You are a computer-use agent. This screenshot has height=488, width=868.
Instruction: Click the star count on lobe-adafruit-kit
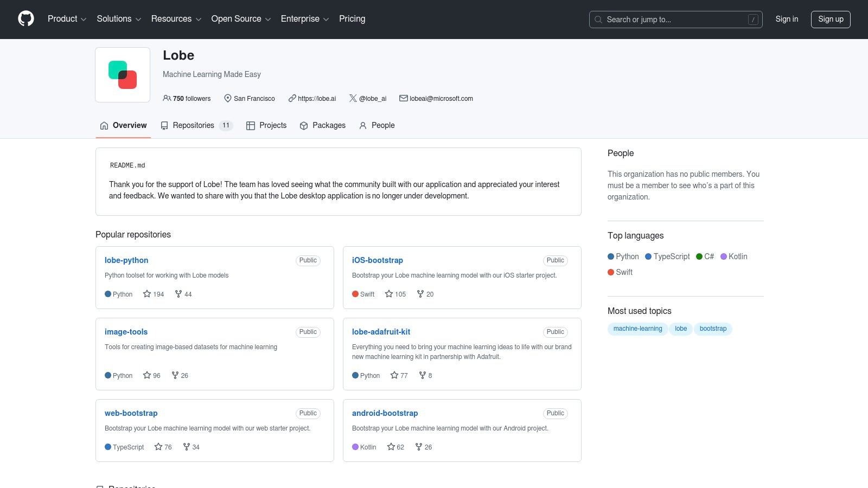(x=404, y=376)
